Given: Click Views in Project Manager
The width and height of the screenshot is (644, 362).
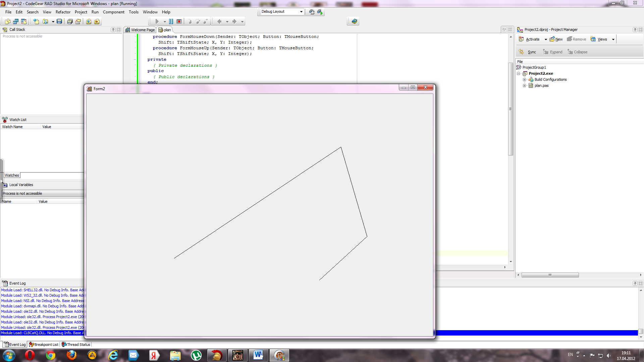Looking at the screenshot, I should (599, 39).
